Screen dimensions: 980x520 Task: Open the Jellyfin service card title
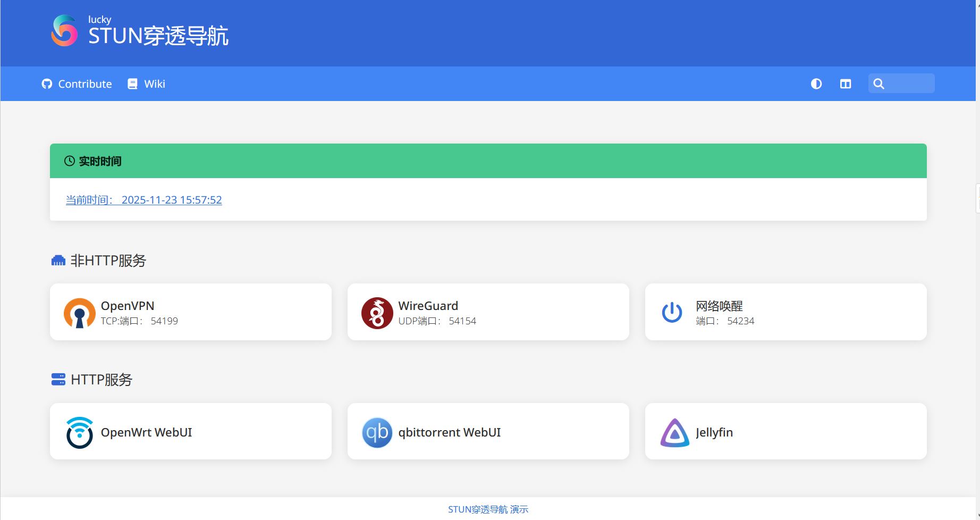pos(714,432)
